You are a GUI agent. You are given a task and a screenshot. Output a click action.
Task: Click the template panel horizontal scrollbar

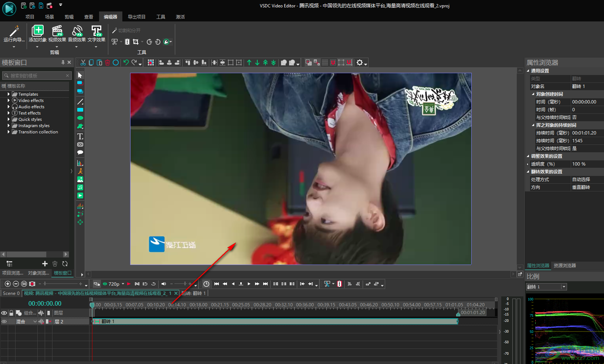point(35,254)
